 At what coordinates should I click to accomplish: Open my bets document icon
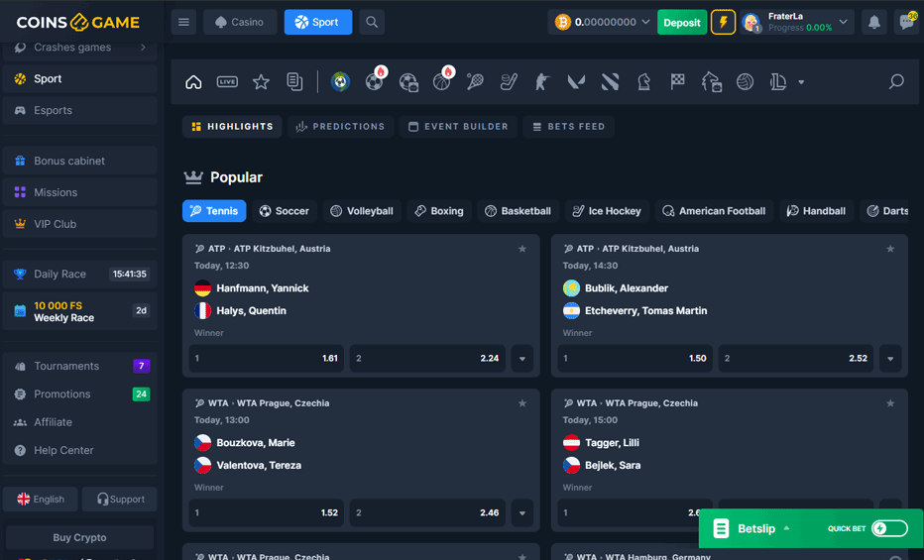294,82
